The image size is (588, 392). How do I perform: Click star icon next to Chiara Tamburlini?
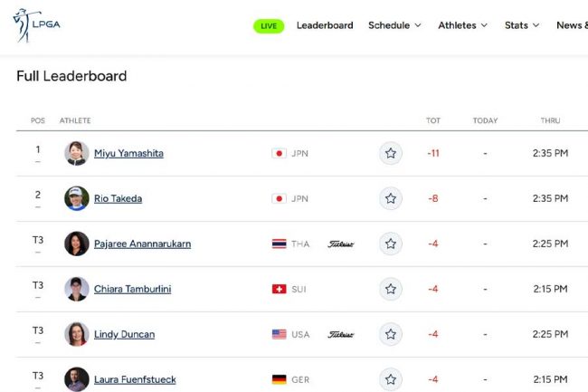pos(391,289)
